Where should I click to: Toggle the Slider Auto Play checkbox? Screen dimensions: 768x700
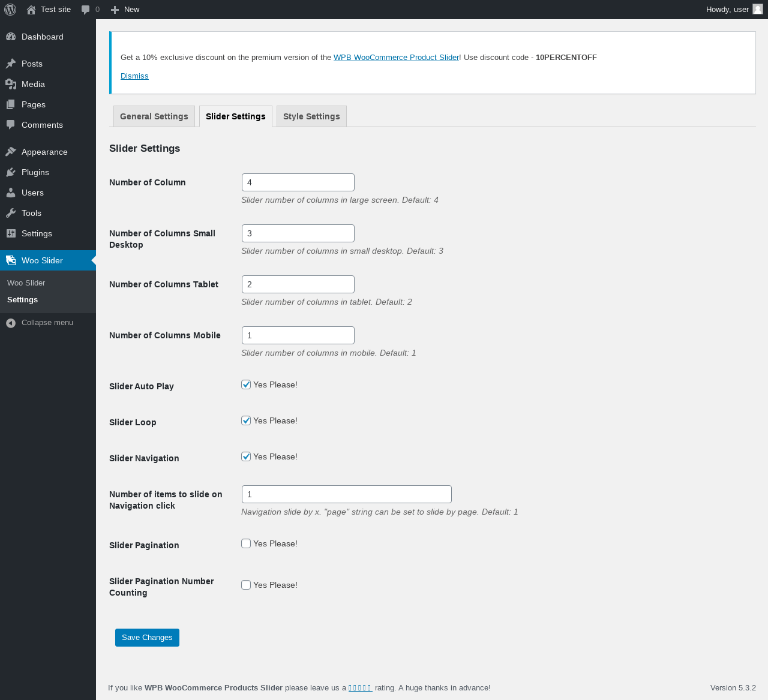pos(246,384)
